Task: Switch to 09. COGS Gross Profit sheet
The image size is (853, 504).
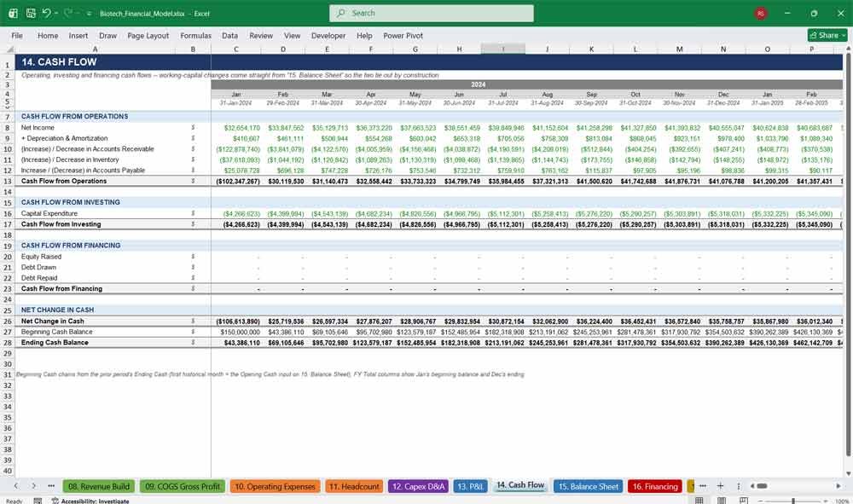Action: [183, 486]
